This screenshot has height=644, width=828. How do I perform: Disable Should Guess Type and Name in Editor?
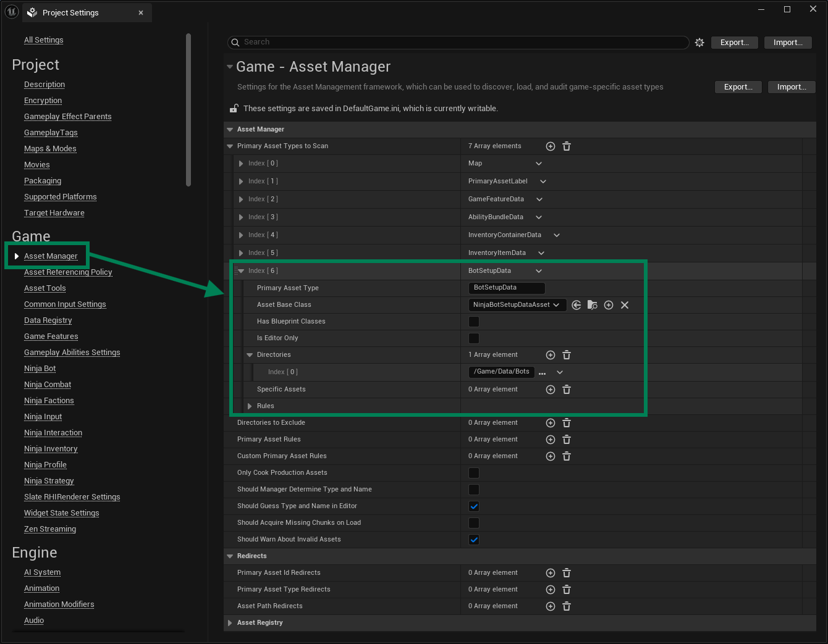pos(474,506)
